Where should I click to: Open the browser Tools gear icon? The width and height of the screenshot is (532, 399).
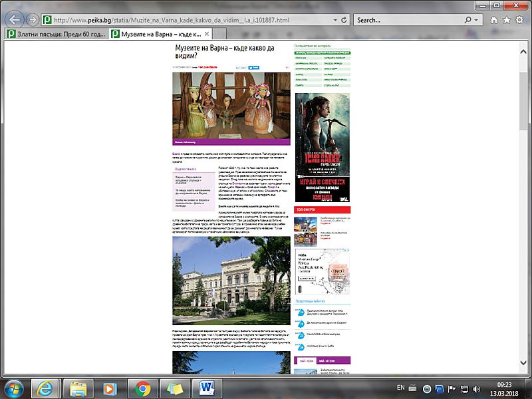click(x=521, y=20)
